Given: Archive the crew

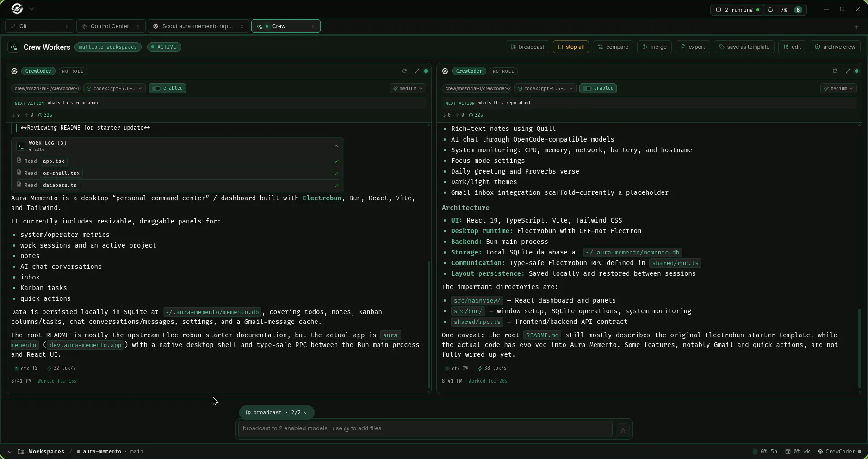Looking at the screenshot, I should [x=835, y=47].
